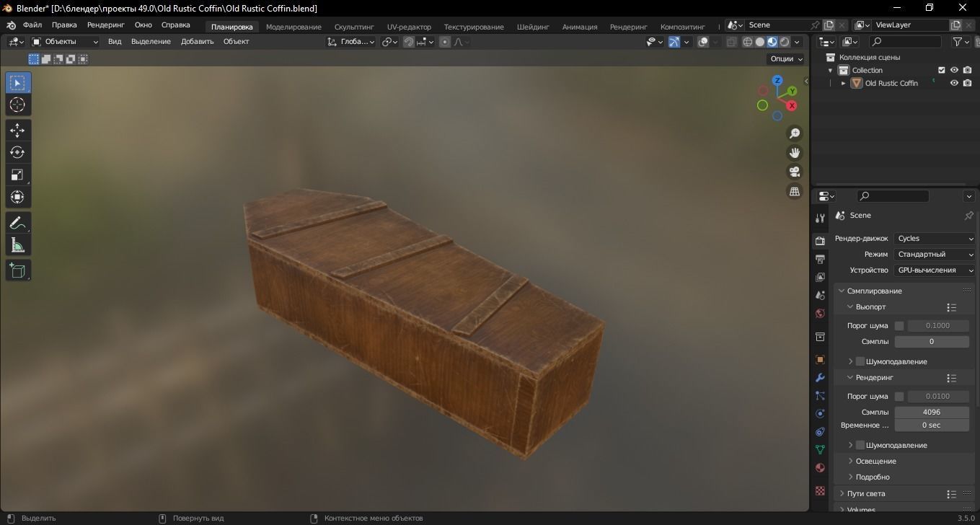Open the 'Окно' menu
The width and height of the screenshot is (980, 525).
(x=144, y=25)
